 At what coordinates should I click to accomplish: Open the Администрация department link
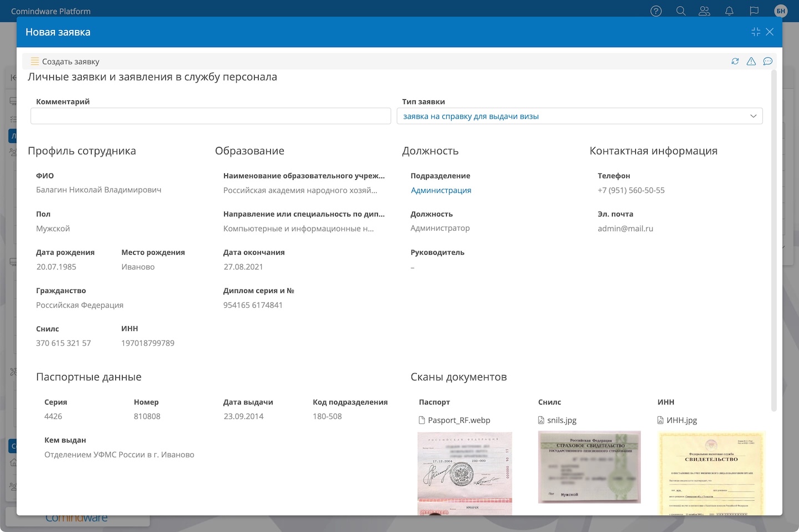(x=441, y=190)
